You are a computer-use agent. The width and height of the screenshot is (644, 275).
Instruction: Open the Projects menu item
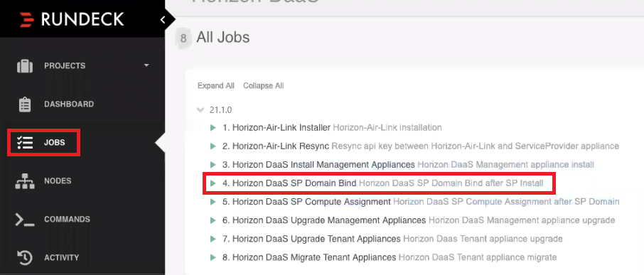point(65,65)
